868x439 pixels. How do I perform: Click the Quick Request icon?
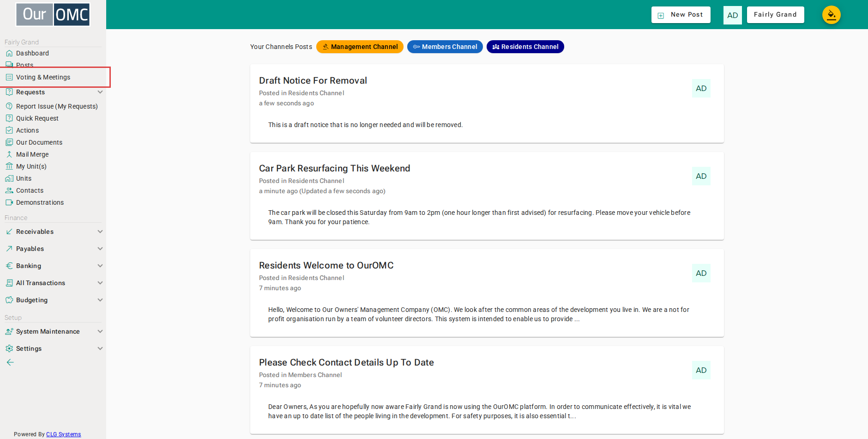tap(9, 118)
